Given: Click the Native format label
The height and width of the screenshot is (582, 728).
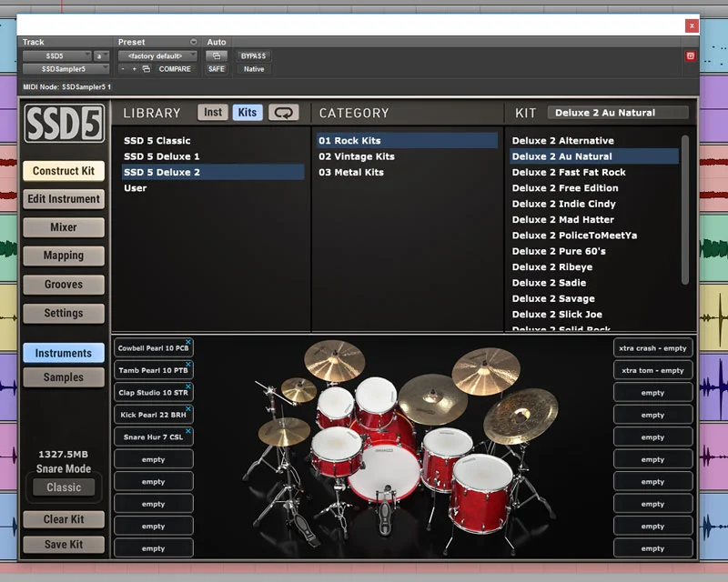Looking at the screenshot, I should [254, 69].
